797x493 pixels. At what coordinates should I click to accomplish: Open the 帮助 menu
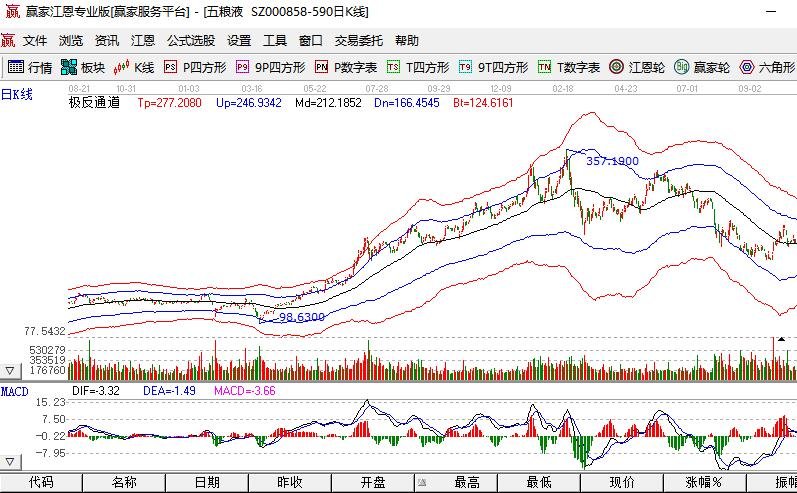407,41
